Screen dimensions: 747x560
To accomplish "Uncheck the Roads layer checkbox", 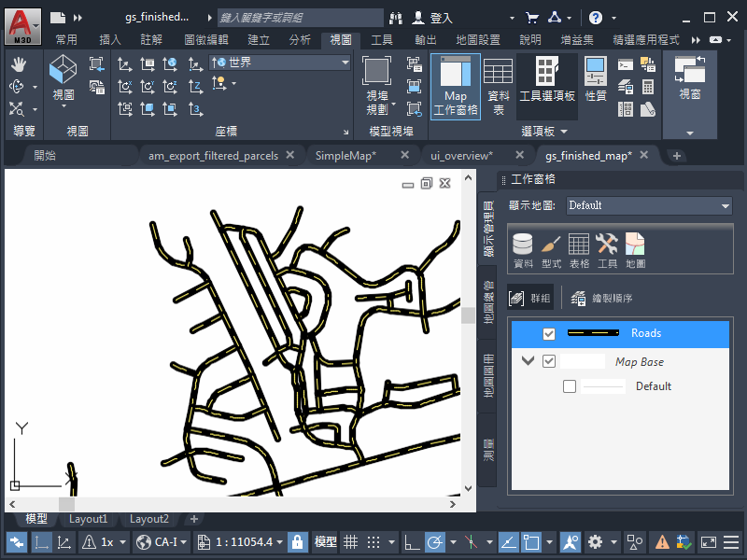I will point(549,333).
